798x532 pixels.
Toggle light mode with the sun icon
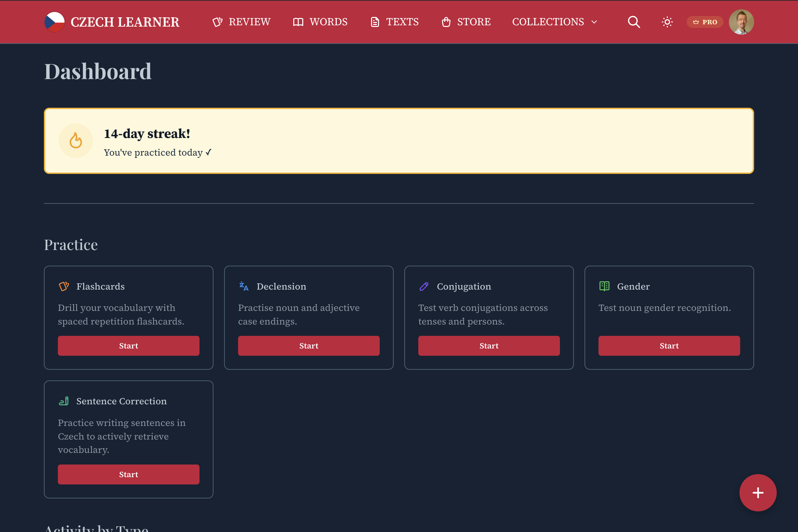click(667, 22)
